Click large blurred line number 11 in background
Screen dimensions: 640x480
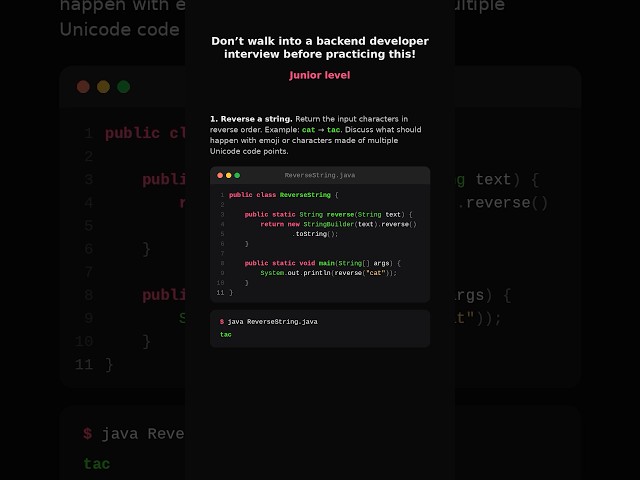pyautogui.click(x=83, y=364)
